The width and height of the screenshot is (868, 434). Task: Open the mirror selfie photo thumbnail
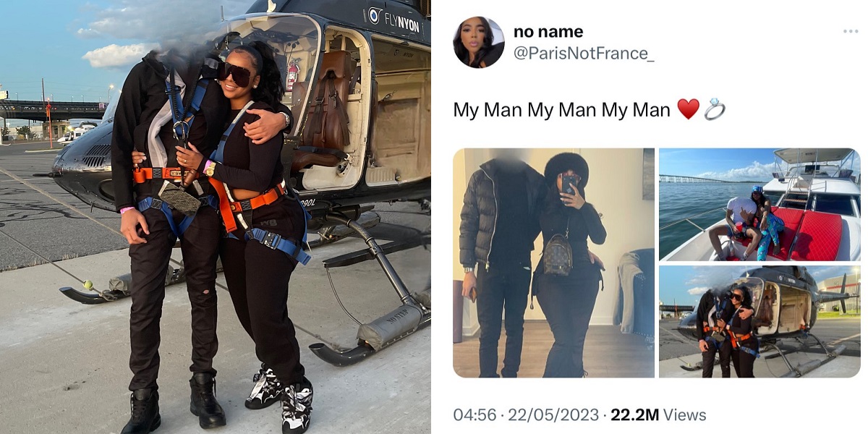tap(553, 263)
